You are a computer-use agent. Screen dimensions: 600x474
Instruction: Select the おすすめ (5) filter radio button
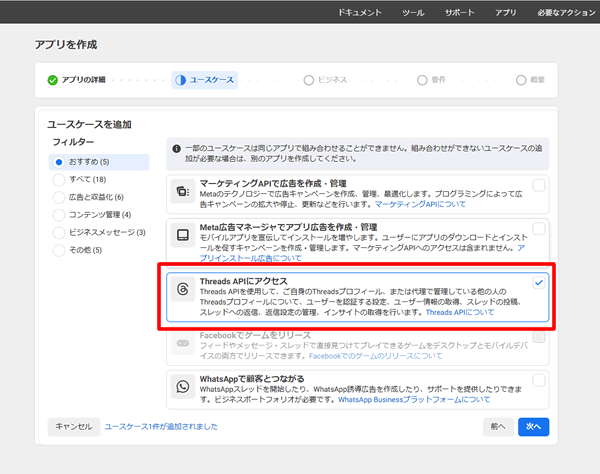(60, 161)
